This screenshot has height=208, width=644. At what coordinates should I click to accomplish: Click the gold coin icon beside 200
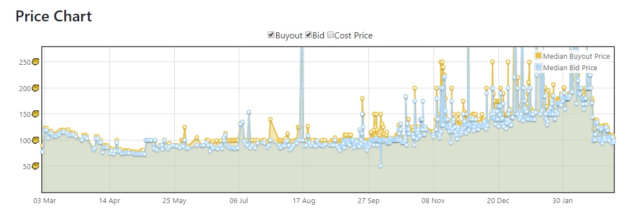(x=35, y=88)
